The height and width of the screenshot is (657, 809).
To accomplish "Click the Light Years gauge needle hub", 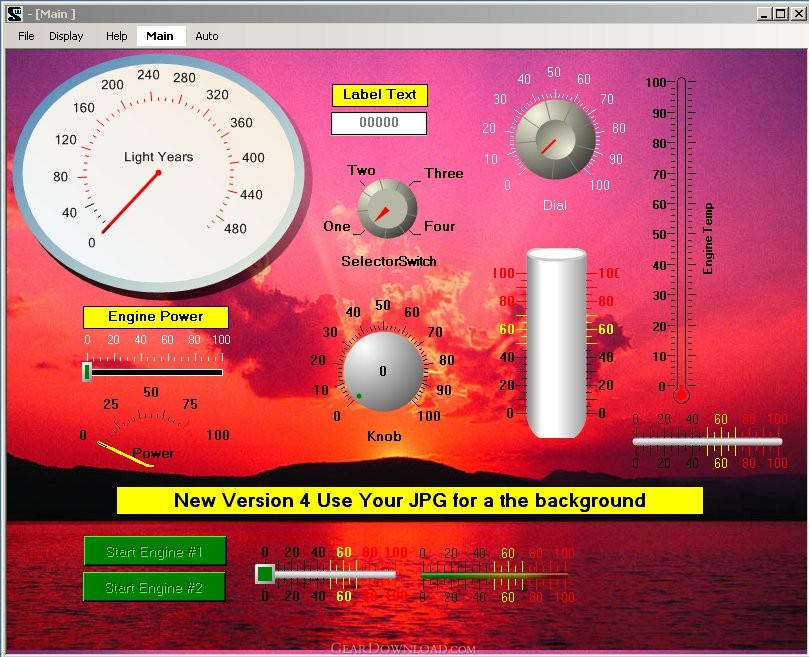I will coord(158,173).
